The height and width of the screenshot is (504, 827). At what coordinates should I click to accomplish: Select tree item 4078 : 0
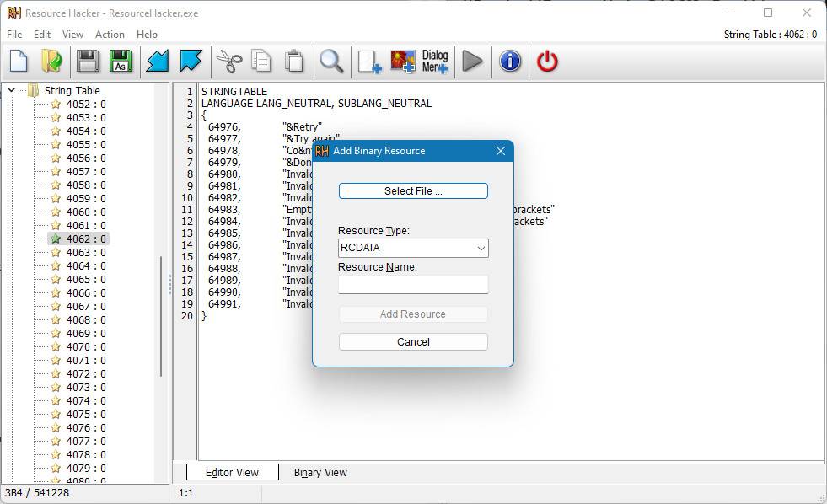coord(86,454)
